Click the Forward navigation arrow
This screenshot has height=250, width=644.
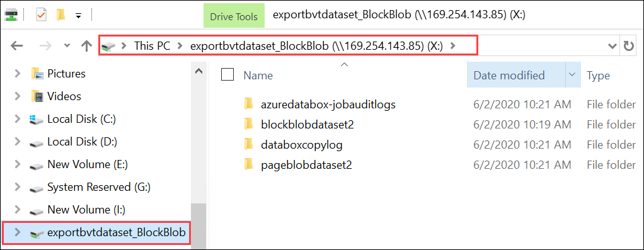tap(46, 46)
